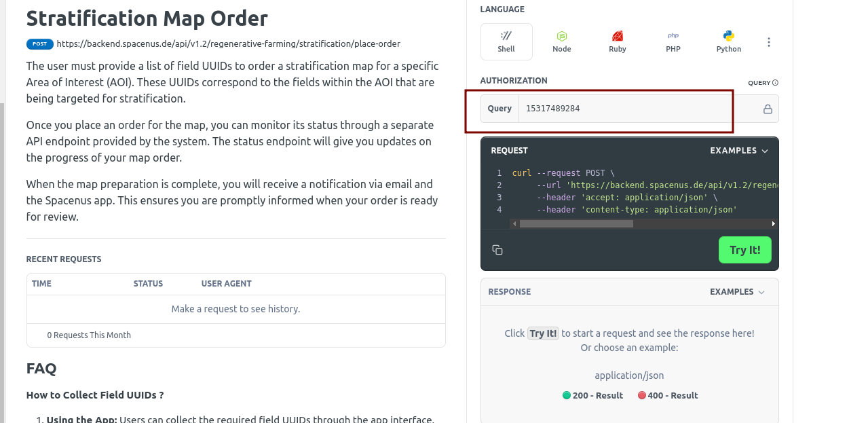Click the place-order endpoint URL
This screenshot has width=868, height=423.
pyautogui.click(x=229, y=43)
